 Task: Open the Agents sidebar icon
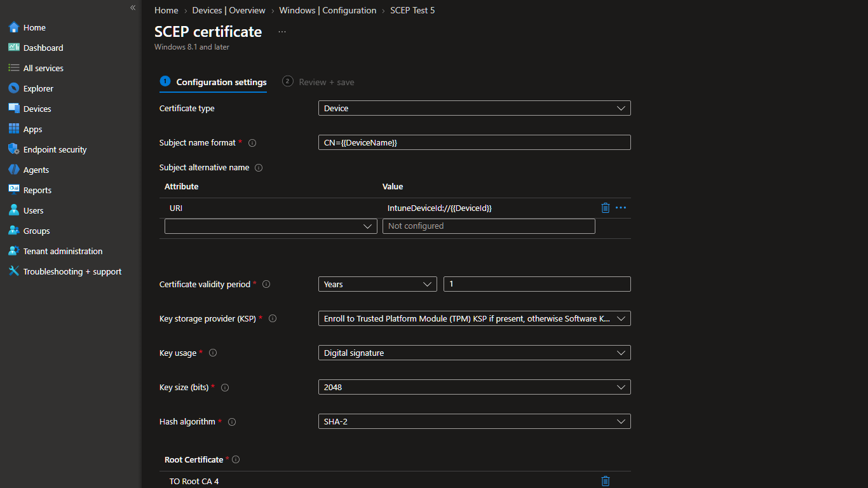point(14,170)
